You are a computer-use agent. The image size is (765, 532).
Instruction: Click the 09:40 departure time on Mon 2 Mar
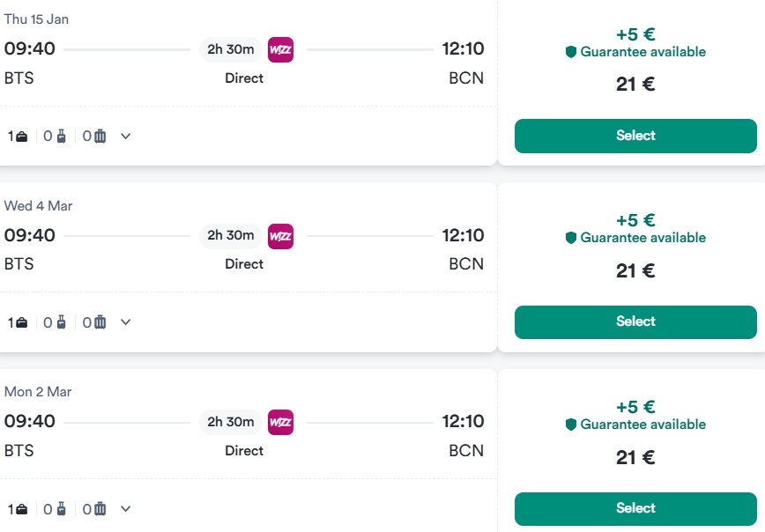(30, 422)
